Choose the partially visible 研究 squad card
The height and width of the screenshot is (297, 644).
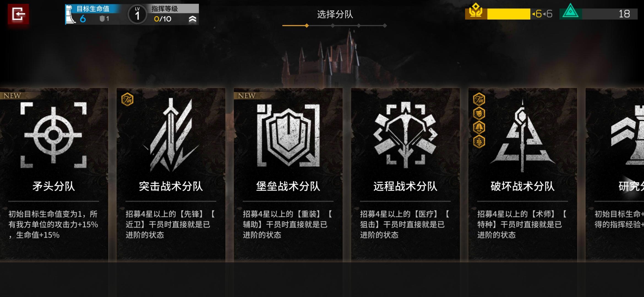(615, 175)
